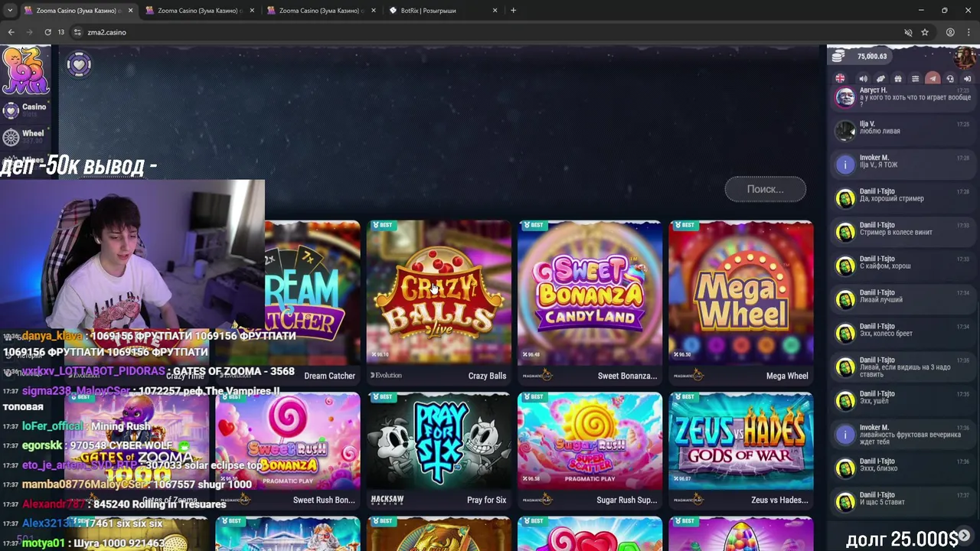Image resolution: width=980 pixels, height=551 pixels.
Task: Expand the browser tab search dropdown
Action: pos(9,11)
